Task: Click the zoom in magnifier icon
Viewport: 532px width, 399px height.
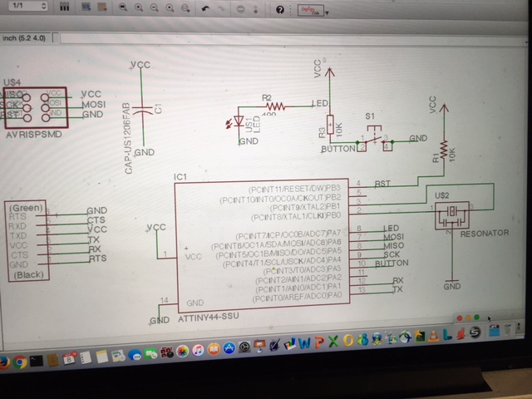Action: pos(139,7)
